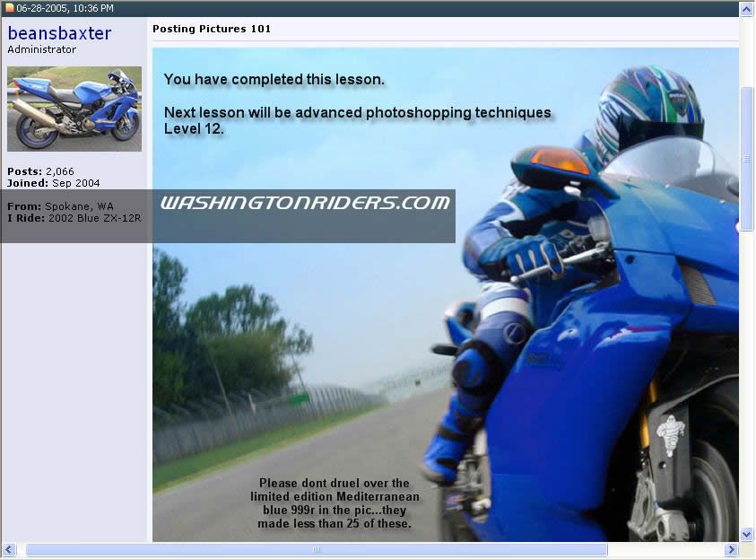Screen dimensions: 756x559
Task: Click the vertical scrollbar track below the thumb
Action: coord(746,377)
